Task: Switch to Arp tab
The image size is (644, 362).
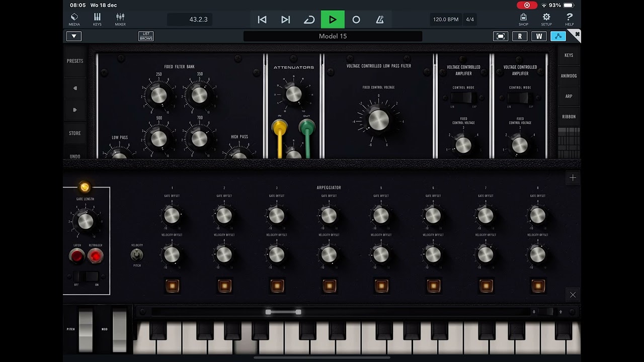Action: click(x=569, y=96)
